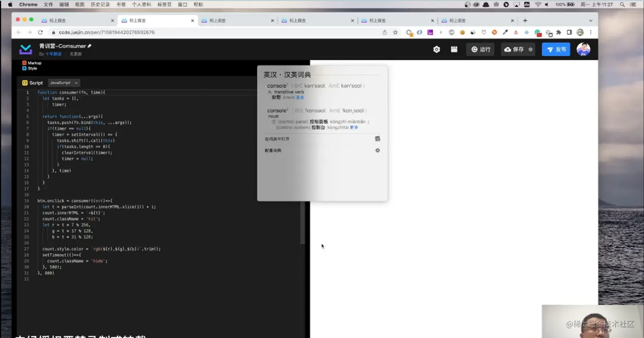644x338 pixels.
Task: Open Chrome three-dot menu
Action: tap(591, 32)
